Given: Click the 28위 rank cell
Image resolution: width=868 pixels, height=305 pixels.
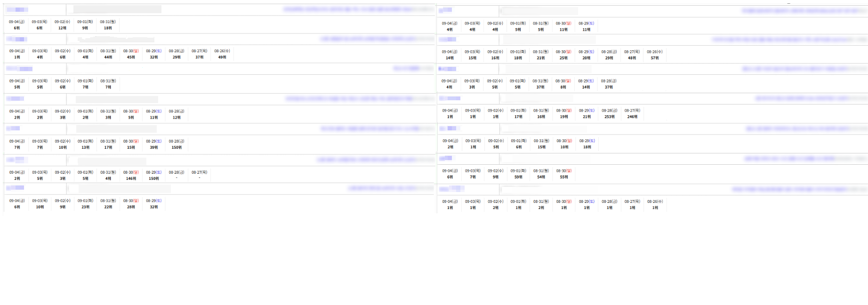Looking at the screenshot, I should click(x=131, y=207).
